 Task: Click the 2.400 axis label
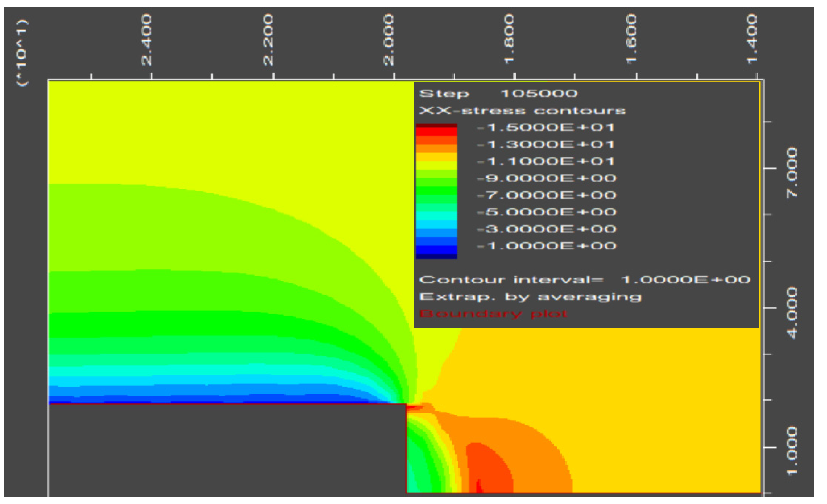pos(147,40)
